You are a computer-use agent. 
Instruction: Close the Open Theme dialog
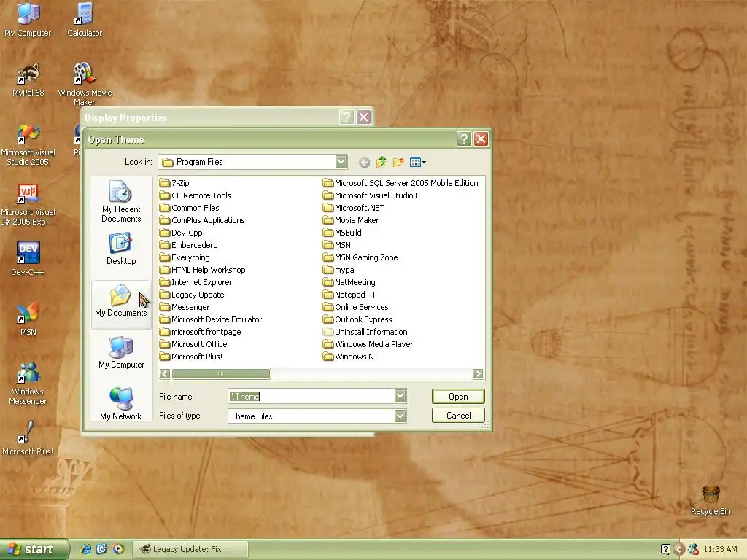(x=481, y=139)
